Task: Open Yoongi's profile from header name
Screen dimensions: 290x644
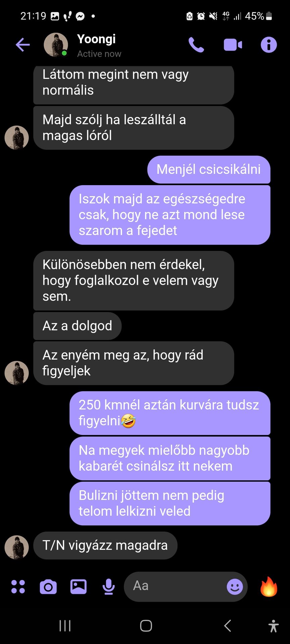Action: (96, 39)
